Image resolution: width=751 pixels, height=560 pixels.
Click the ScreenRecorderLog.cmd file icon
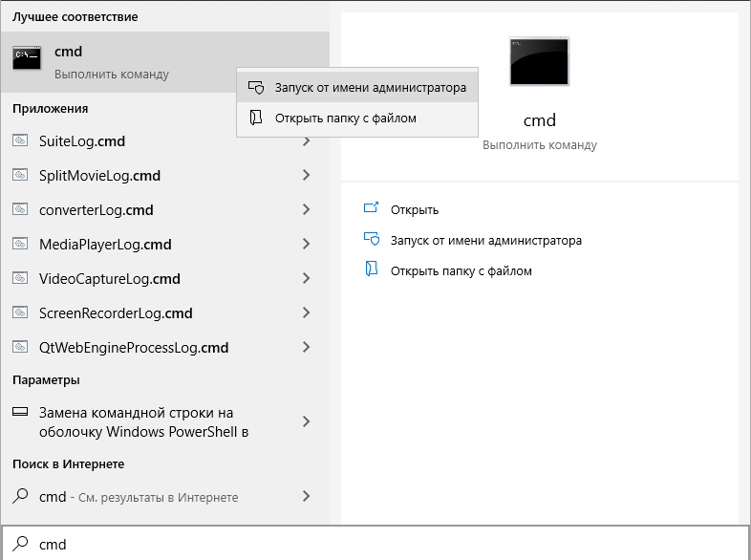tap(20, 312)
